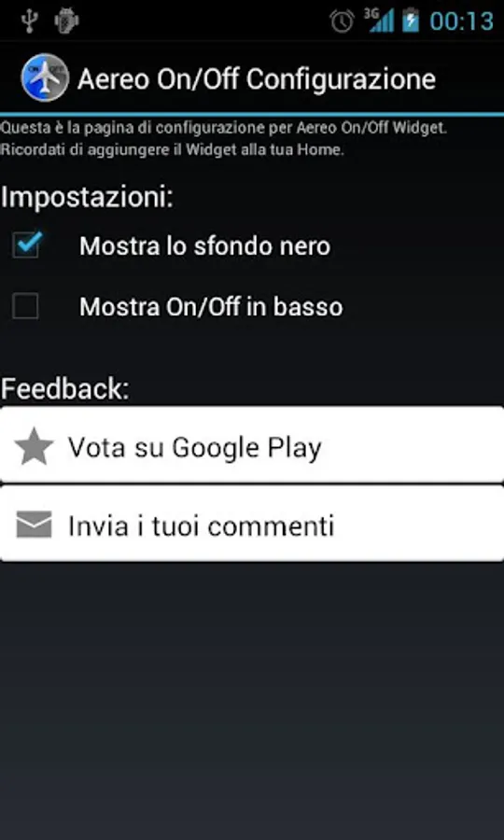Tap the Feedback section header

pyautogui.click(x=64, y=388)
